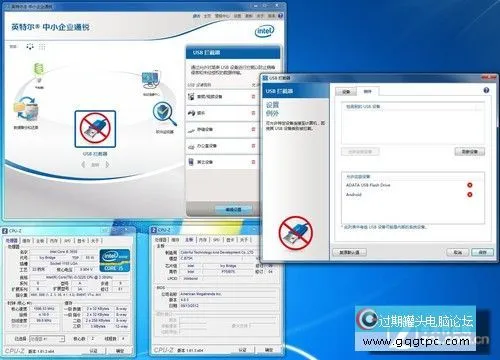The image size is (500, 360).
Task: Remove ADATA USB Flash Drive from allowed list
Action: (470, 185)
